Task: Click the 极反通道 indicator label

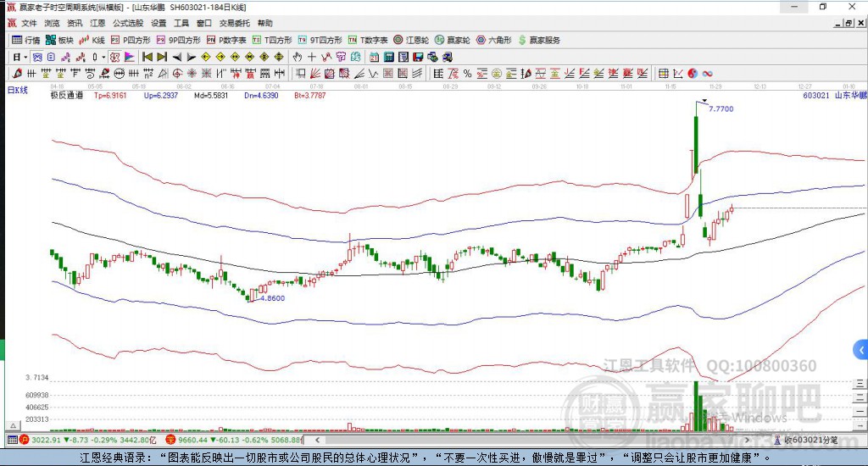Action: 66,95
